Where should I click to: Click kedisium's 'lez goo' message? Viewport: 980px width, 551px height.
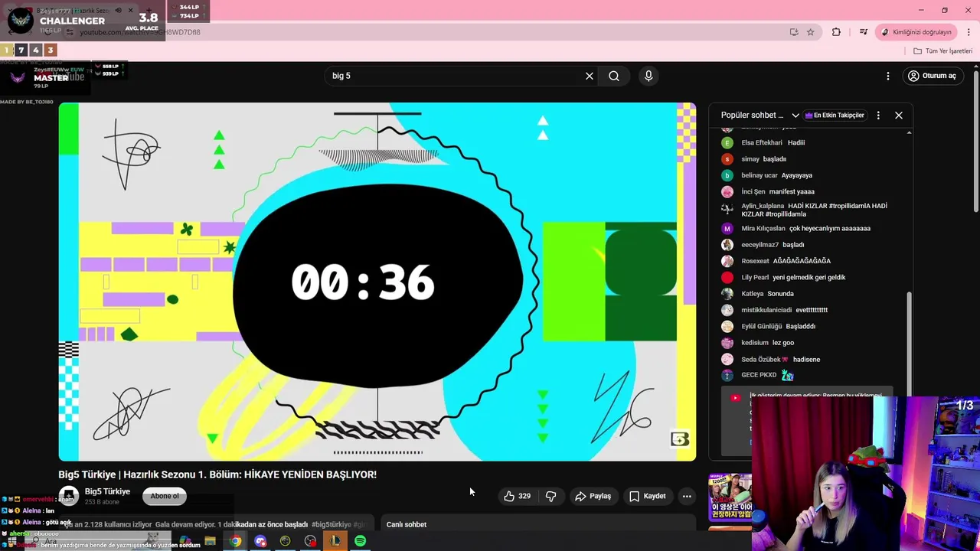coord(810,342)
